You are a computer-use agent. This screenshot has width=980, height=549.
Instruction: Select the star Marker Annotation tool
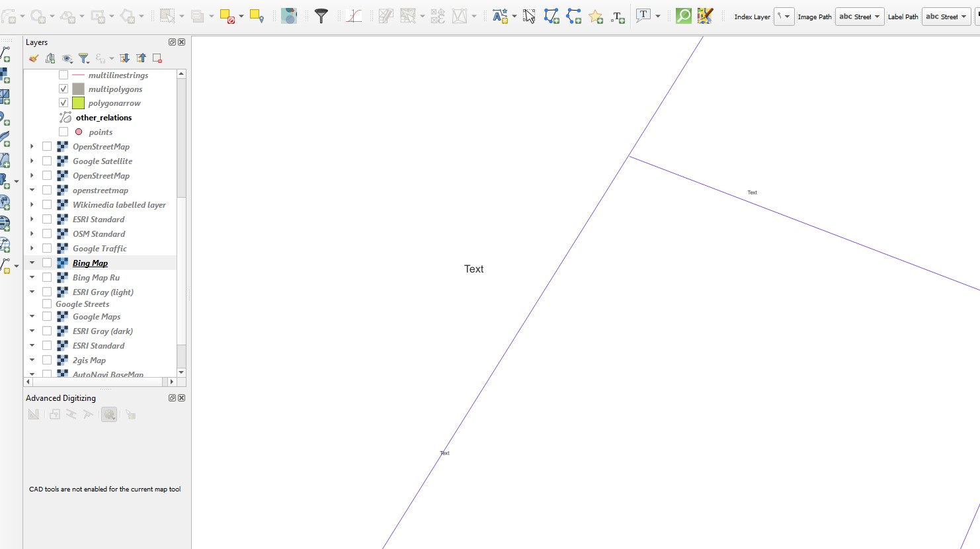tap(596, 17)
